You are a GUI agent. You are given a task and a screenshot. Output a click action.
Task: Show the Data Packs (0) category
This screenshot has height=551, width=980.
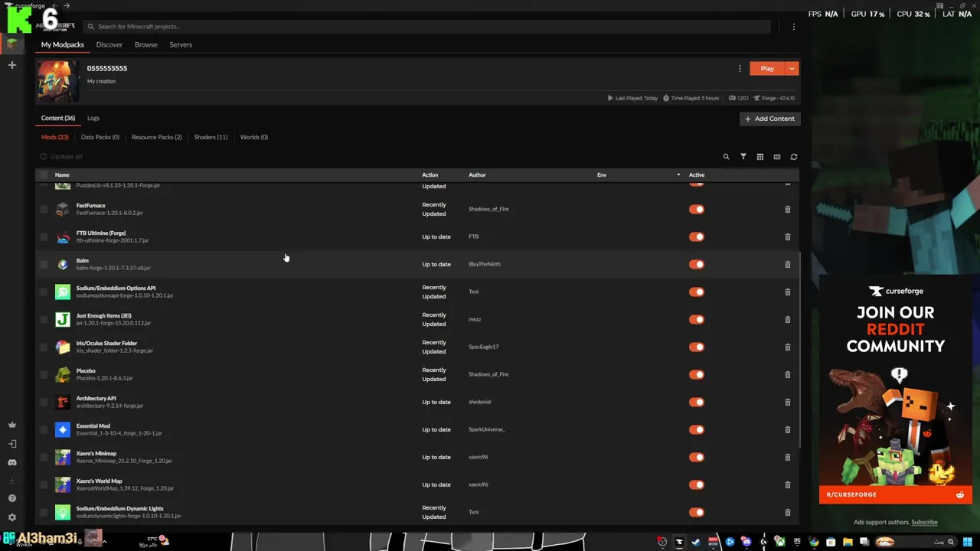(x=100, y=137)
